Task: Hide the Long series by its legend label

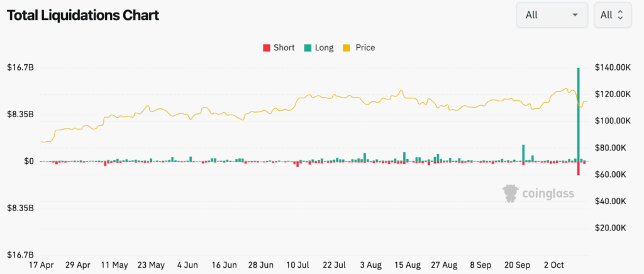Action: click(323, 48)
